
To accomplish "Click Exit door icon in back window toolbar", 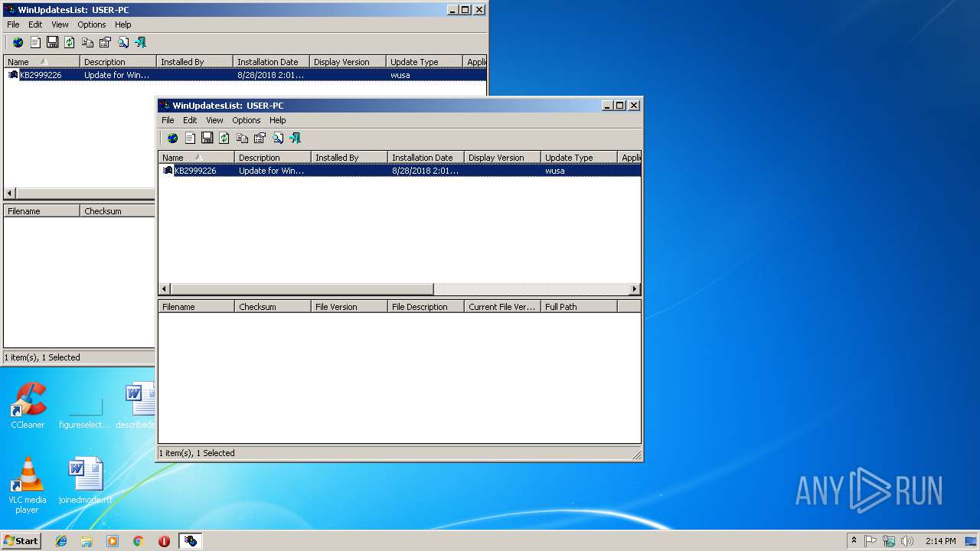I will click(x=140, y=43).
